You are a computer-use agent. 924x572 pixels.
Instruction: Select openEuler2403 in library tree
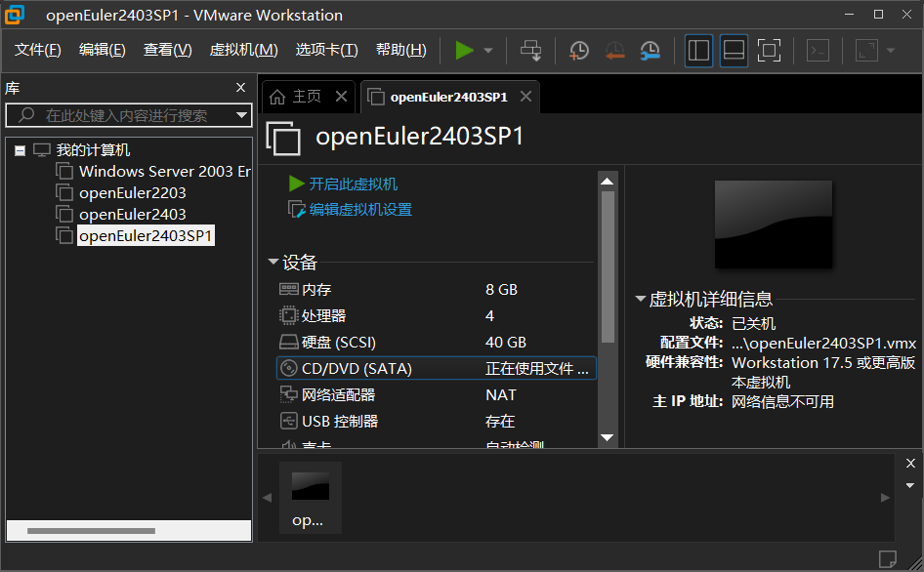point(133,215)
